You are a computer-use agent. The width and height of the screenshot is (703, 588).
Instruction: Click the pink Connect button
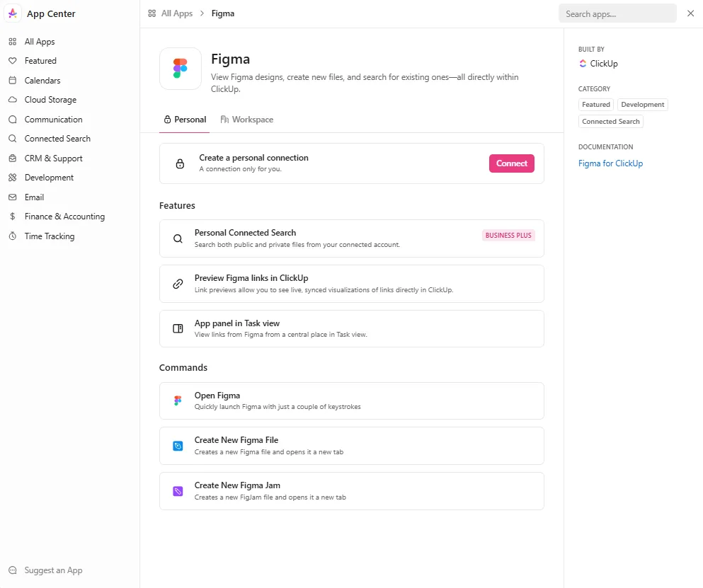pos(512,163)
